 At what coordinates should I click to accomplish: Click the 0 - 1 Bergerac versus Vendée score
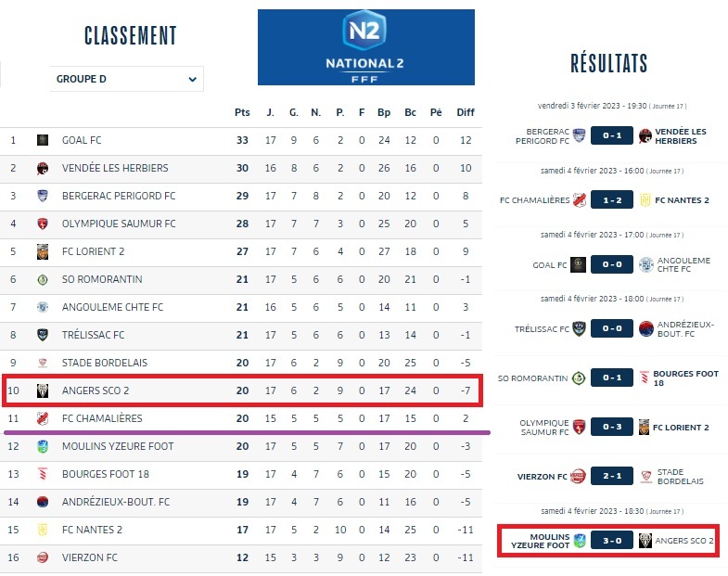(610, 135)
